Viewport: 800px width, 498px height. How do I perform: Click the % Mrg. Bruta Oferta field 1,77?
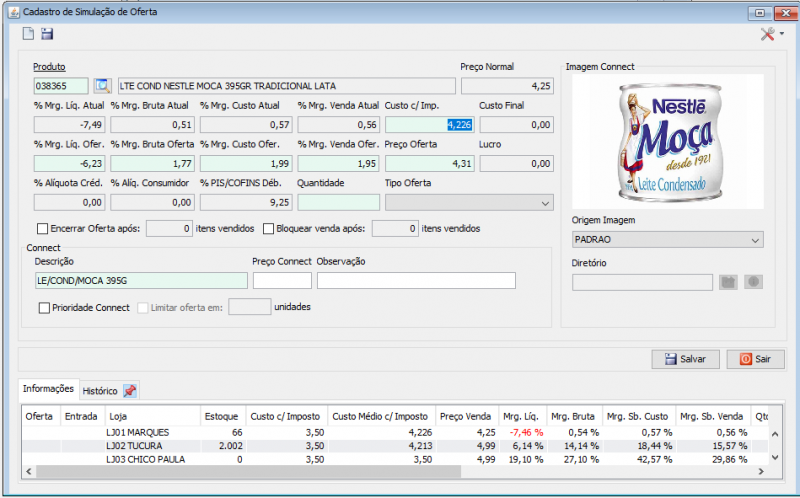coord(153,164)
